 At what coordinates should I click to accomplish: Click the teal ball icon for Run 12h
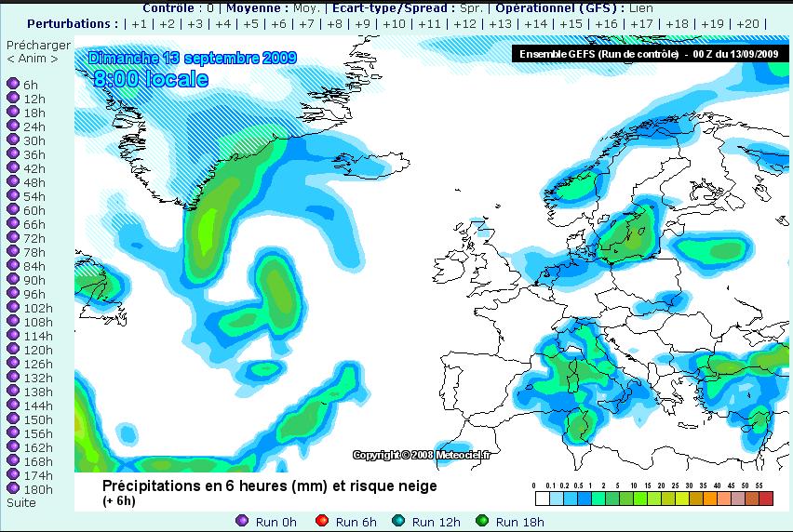398,521
